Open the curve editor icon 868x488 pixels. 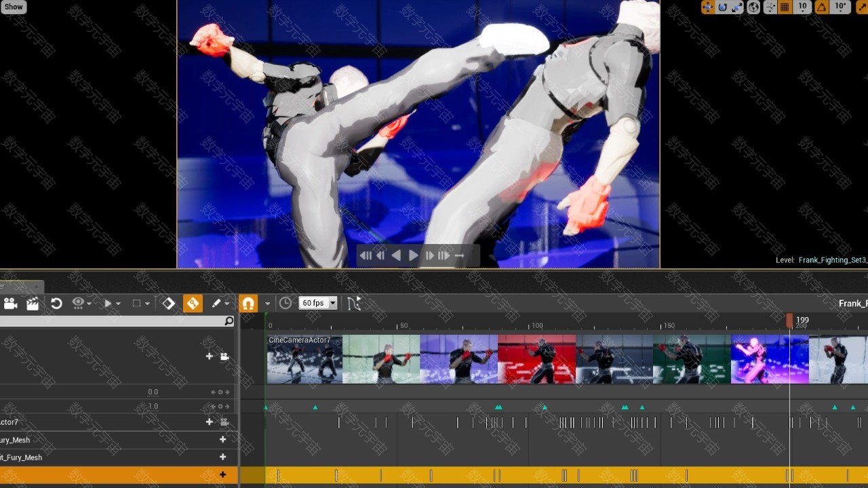coord(354,304)
